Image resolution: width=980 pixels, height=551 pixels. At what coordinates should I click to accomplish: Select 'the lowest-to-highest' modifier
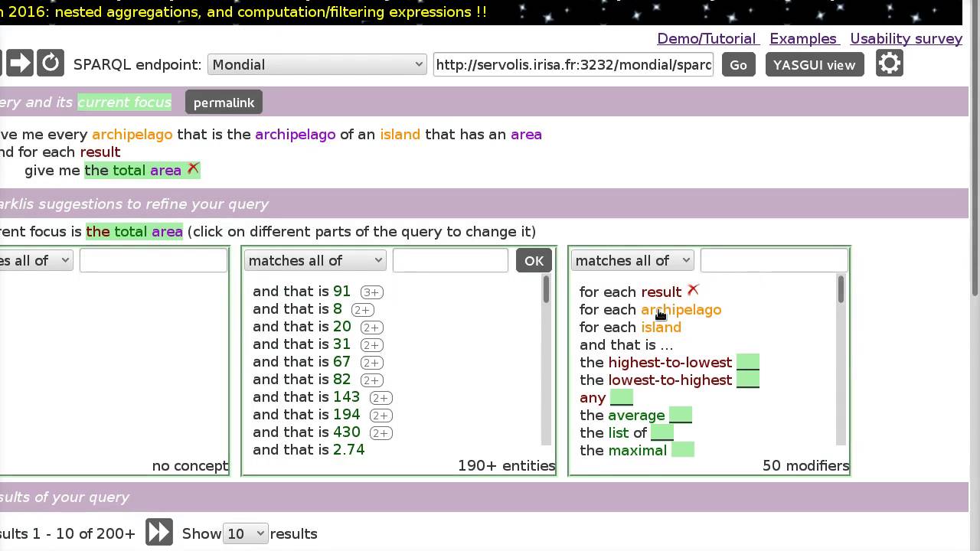(x=669, y=380)
